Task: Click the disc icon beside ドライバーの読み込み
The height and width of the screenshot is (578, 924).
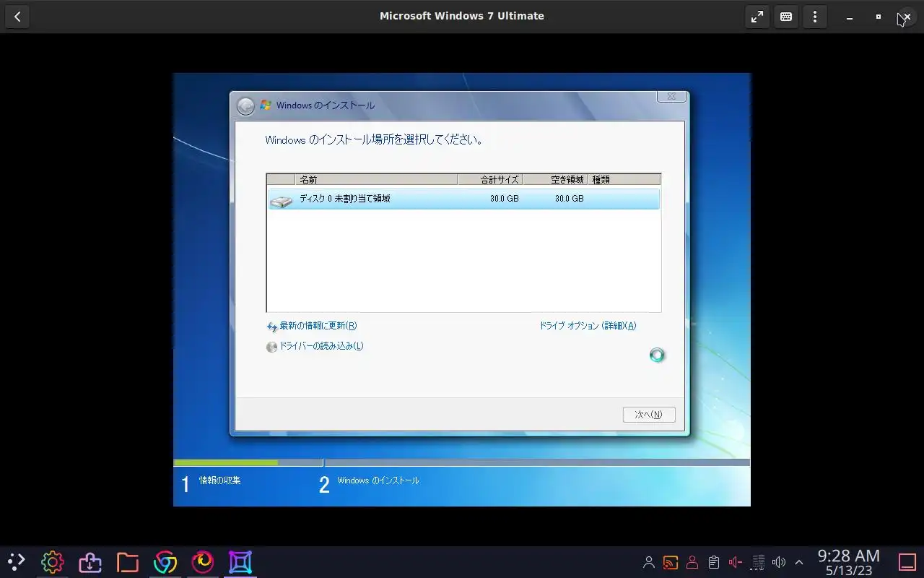Action: pos(272,347)
